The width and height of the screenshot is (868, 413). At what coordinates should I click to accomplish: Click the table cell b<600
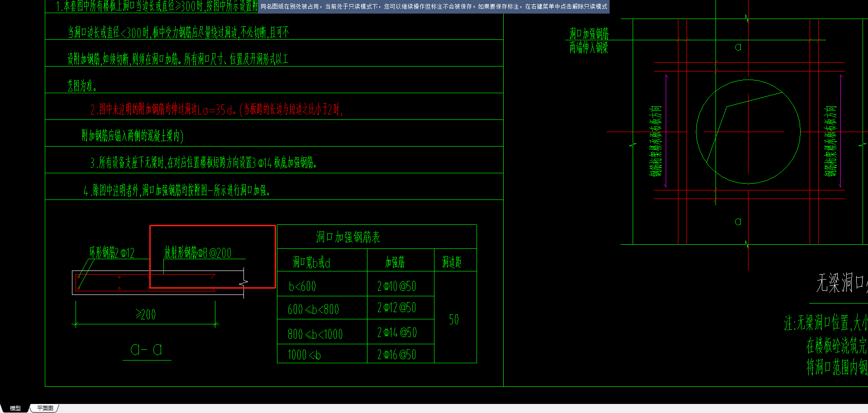click(302, 286)
